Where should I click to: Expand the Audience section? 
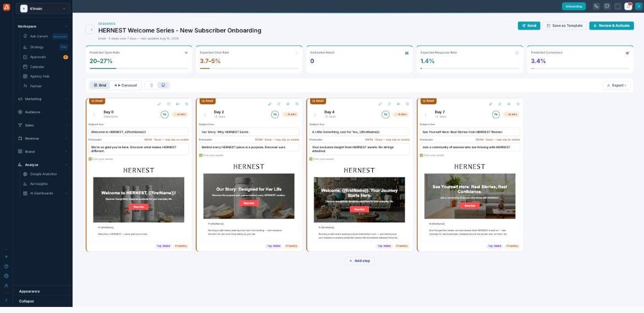click(42, 112)
